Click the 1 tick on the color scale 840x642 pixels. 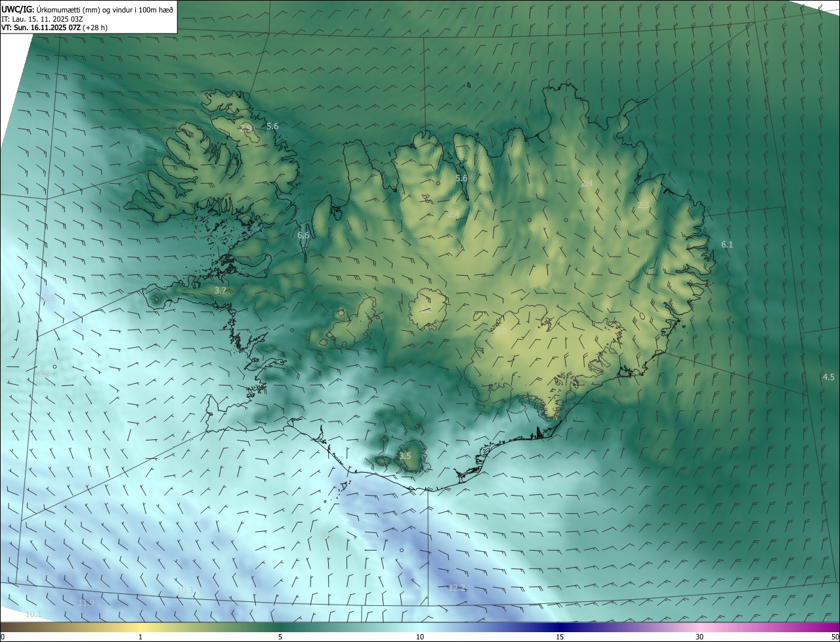click(x=140, y=637)
